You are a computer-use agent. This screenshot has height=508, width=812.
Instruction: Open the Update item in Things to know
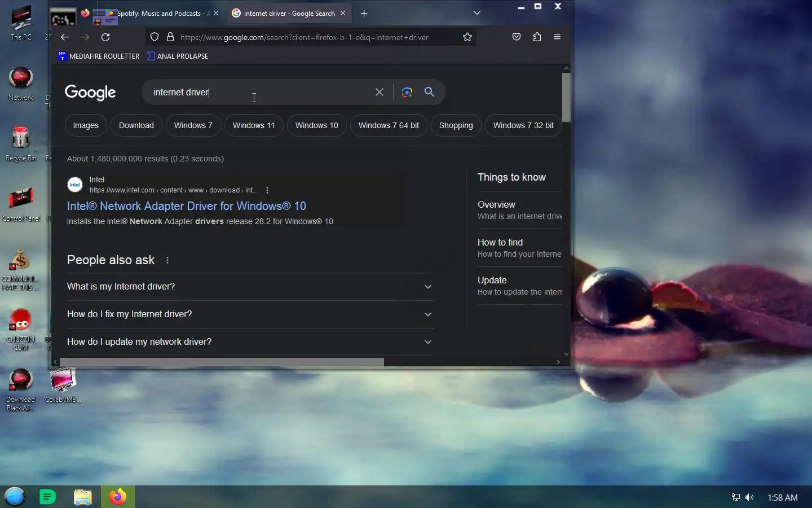520,286
